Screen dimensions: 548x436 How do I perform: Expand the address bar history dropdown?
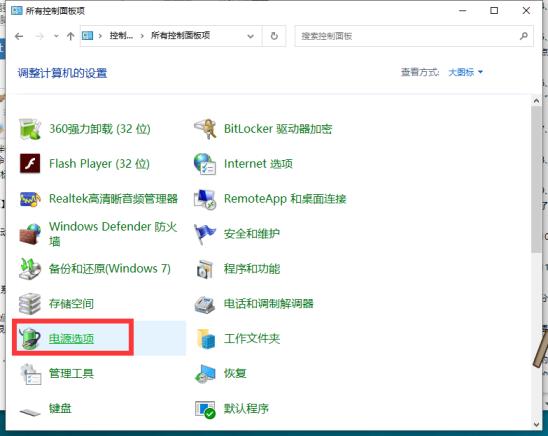click(x=250, y=36)
